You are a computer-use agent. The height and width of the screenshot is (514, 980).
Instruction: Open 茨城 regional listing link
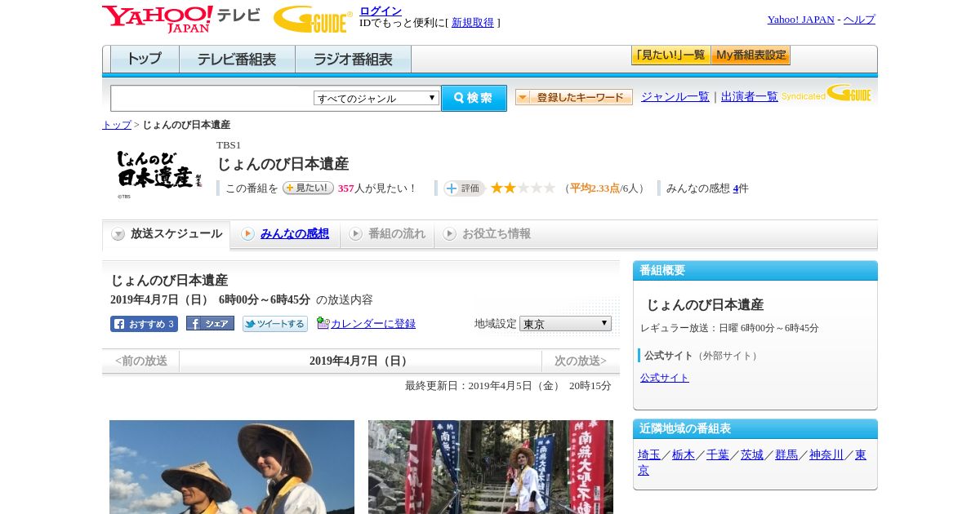tap(752, 455)
